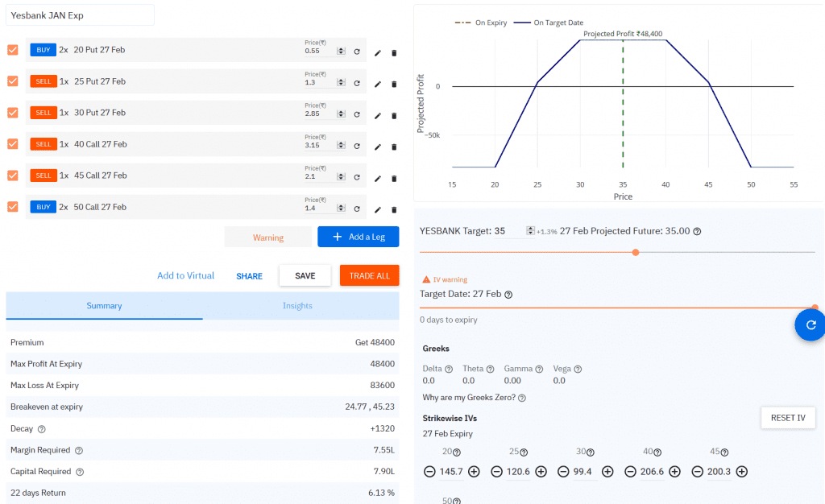Toggle SELL on the 25 Put leg
The image size is (825, 504).
(x=44, y=81)
